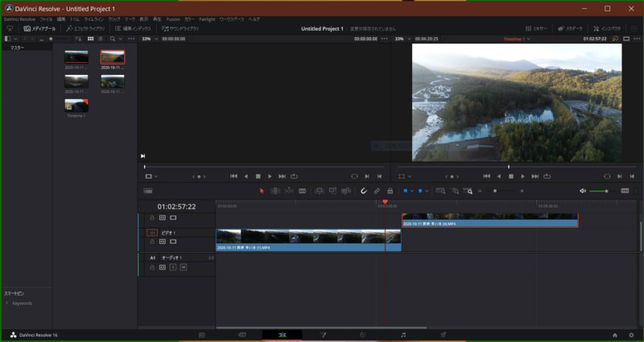This screenshot has height=342, width=644.
Task: Toggle loop in timeline viewer
Action: [547, 176]
